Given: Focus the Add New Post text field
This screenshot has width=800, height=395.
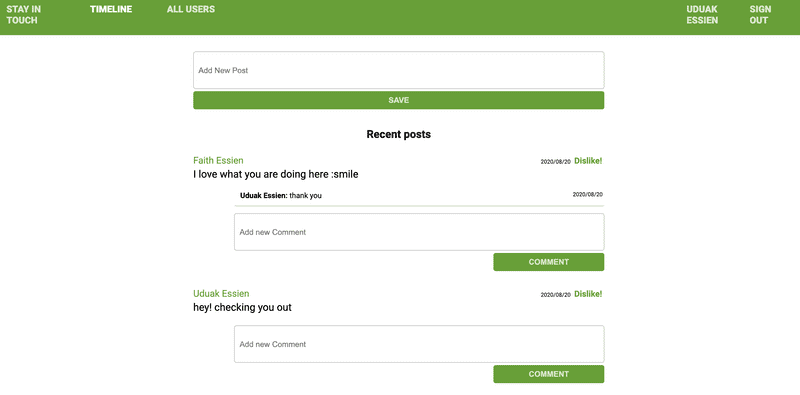Looking at the screenshot, I should point(398,70).
